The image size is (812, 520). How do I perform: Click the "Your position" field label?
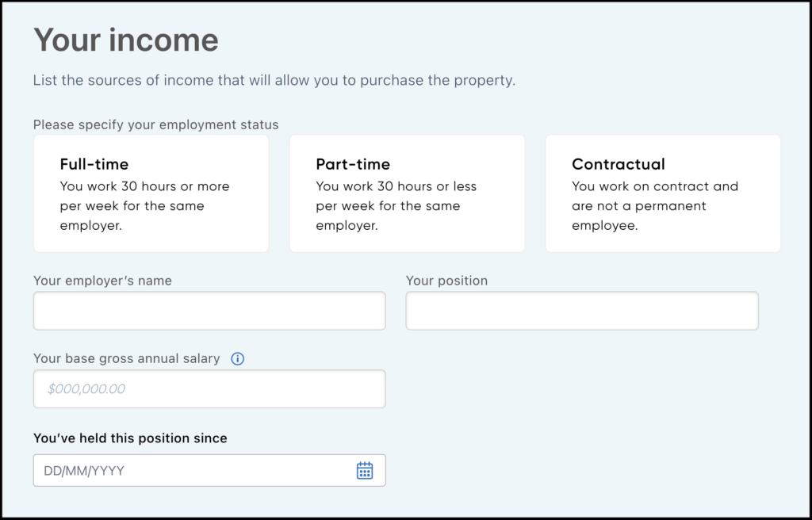[x=446, y=281]
